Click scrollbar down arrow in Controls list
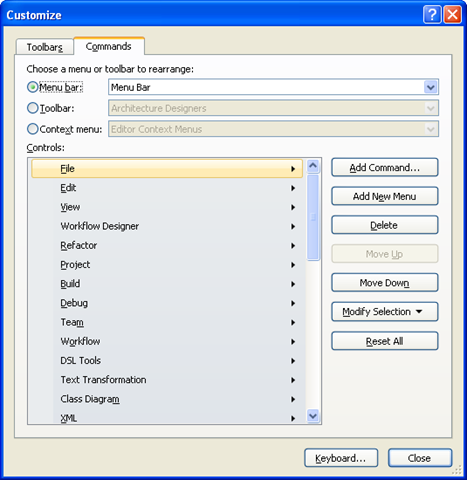Screen dimensions: 467x480 point(313,416)
